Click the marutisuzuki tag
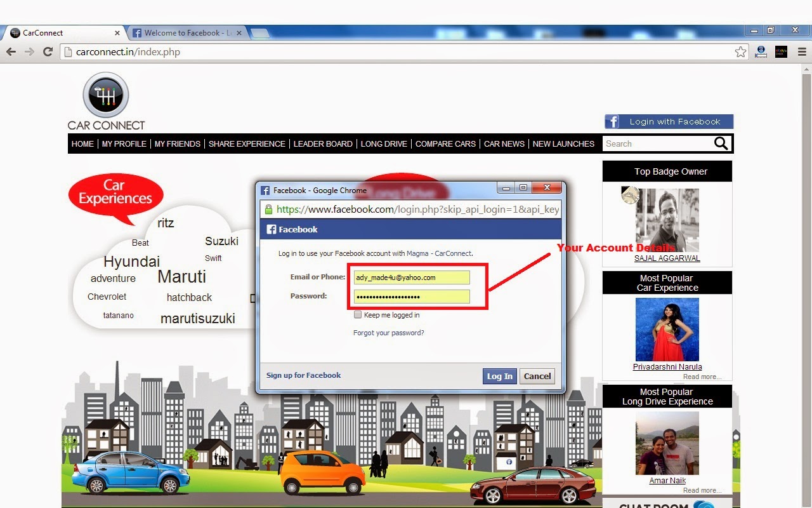This screenshot has width=812, height=508. (x=198, y=319)
